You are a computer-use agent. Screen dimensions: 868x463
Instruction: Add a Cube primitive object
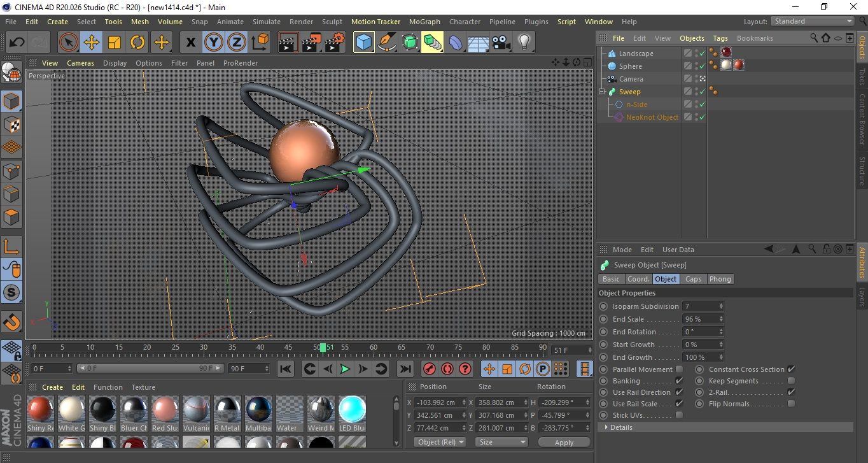[x=364, y=43]
